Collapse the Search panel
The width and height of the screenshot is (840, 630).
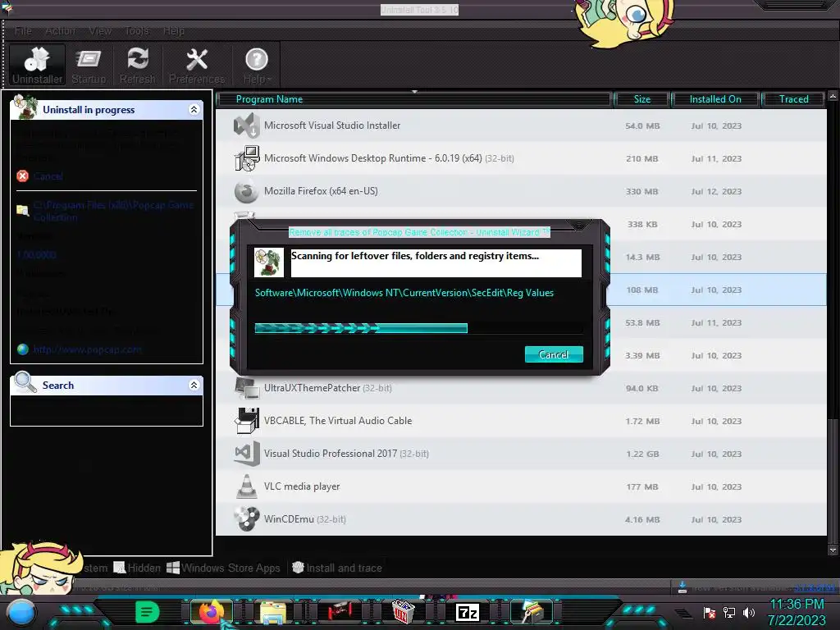point(194,385)
